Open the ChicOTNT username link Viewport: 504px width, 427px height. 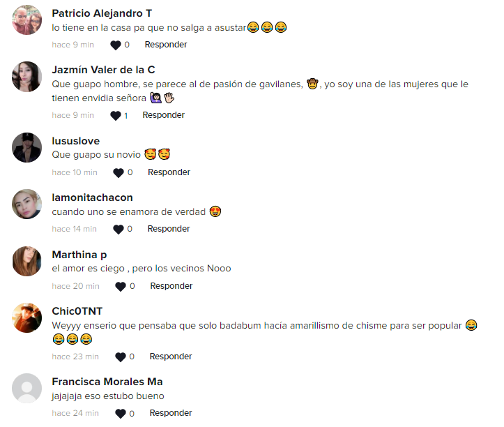77,311
